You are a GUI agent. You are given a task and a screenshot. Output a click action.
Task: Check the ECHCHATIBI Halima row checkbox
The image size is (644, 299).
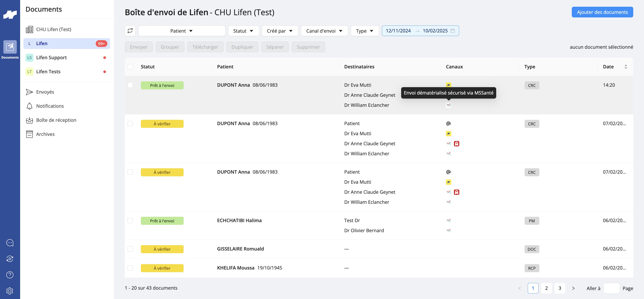coord(130,221)
